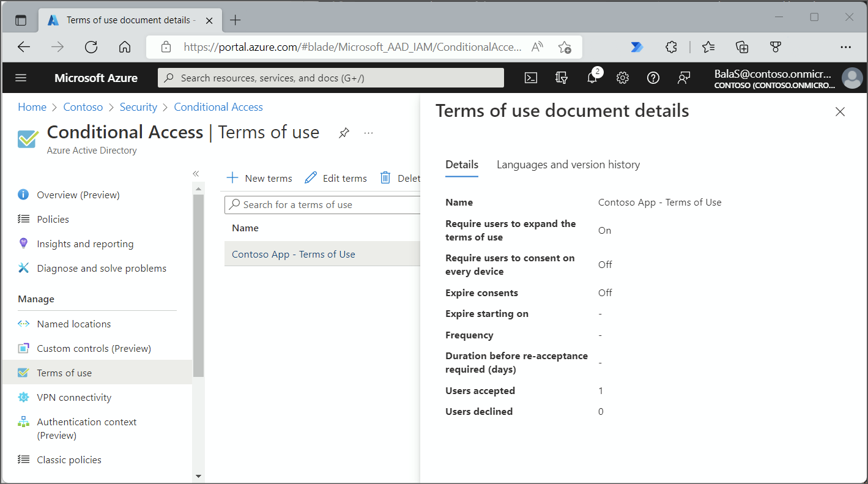This screenshot has height=484, width=868.
Task: Open the Feedback icon in the top bar
Action: click(x=683, y=78)
